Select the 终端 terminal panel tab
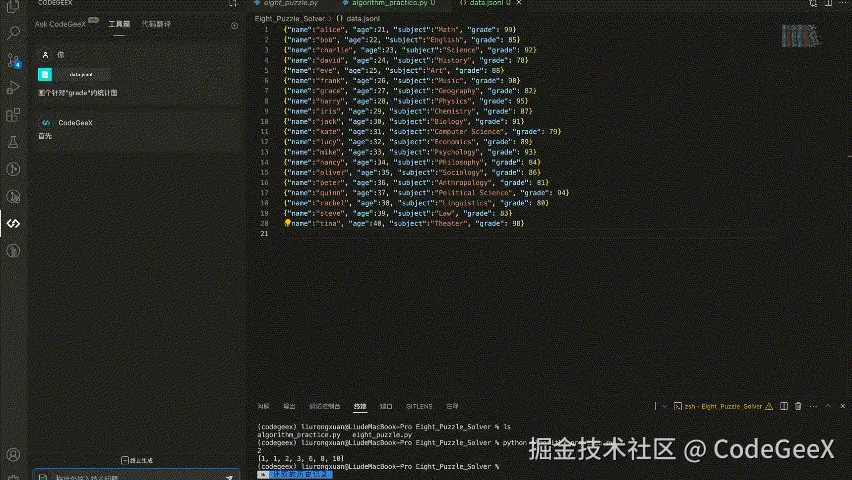Screen dimensions: 852x480 click(x=360, y=406)
